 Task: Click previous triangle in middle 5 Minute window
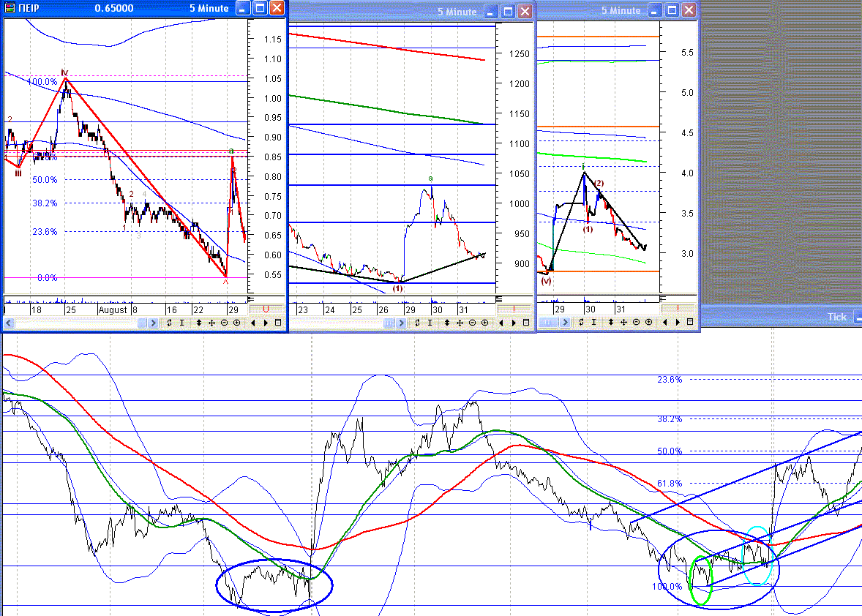point(501,323)
